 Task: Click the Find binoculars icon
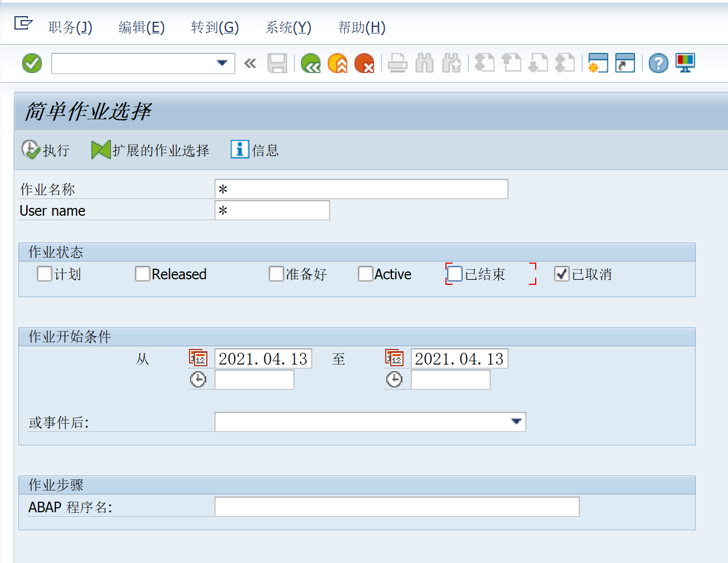click(x=424, y=63)
